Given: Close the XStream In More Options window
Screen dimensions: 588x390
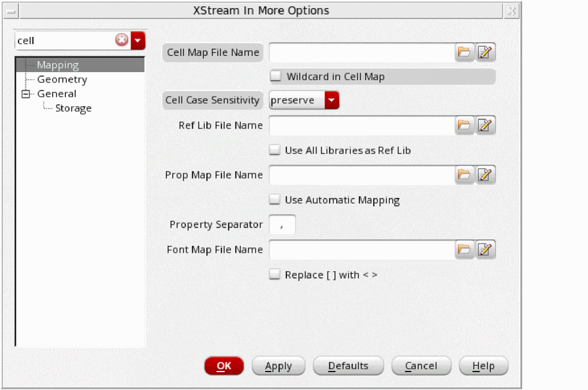Looking at the screenshot, I should pos(512,11).
